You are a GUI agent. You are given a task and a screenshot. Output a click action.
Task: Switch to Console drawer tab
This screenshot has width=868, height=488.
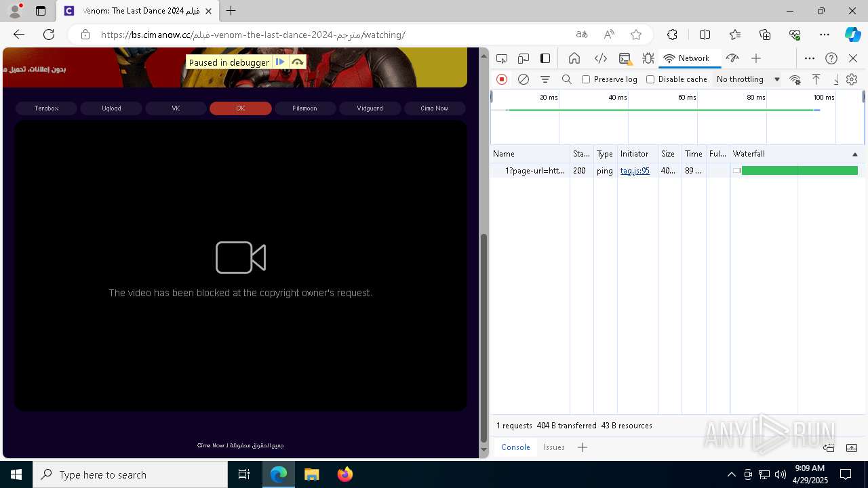515,447
